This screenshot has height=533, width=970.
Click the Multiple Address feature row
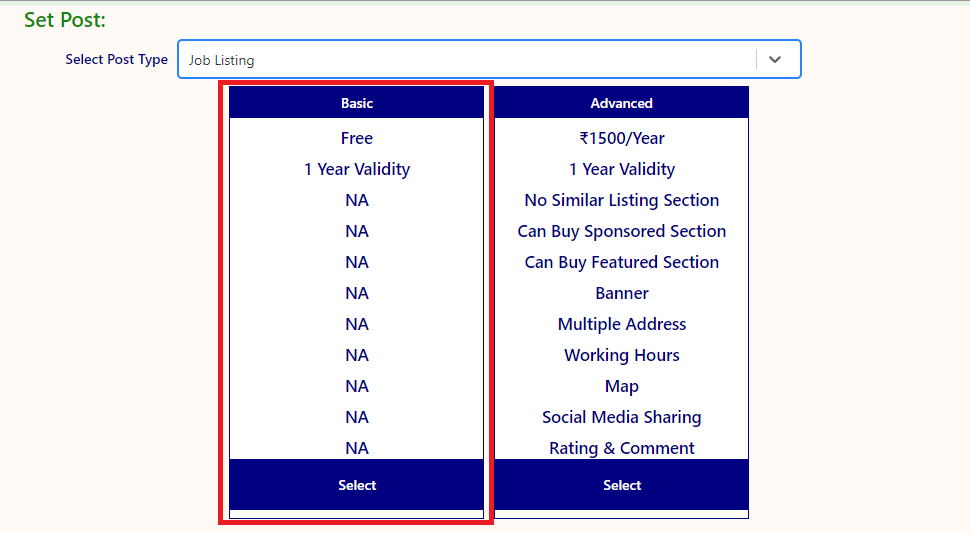621,324
